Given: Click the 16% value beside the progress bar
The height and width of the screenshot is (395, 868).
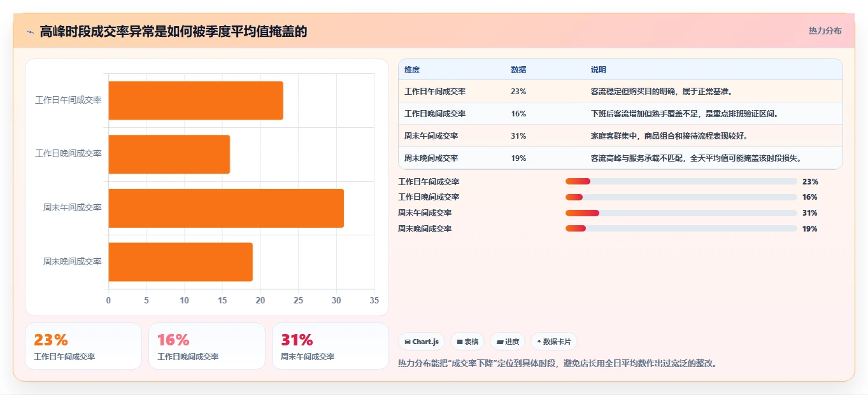Looking at the screenshot, I should [x=810, y=197].
